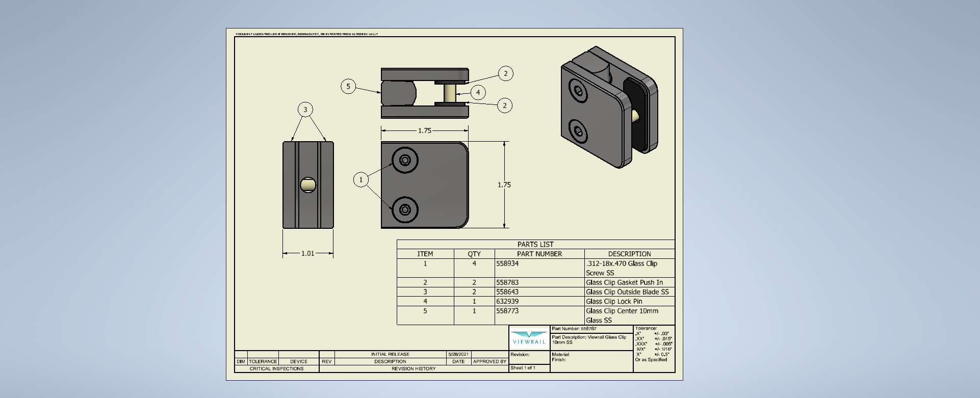Select the upper balloon 2 callout
This screenshot has height=398, width=980.
click(x=505, y=73)
